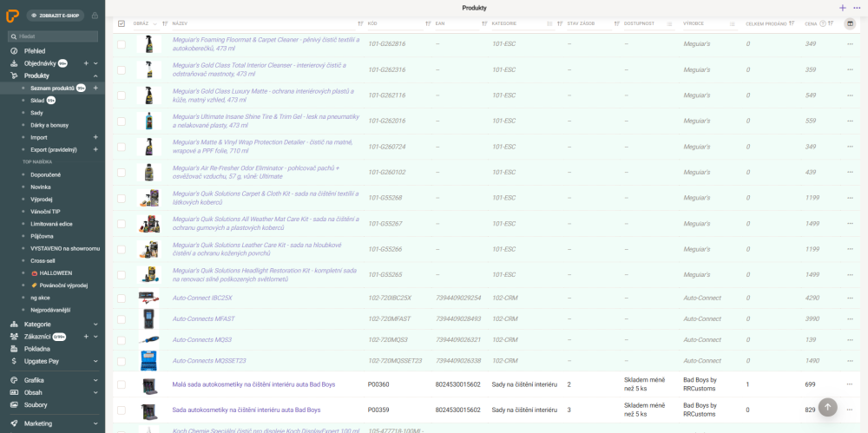Go to Pokladna in the sidebar
Image resolution: width=868 pixels, height=433 pixels.
pos(36,348)
